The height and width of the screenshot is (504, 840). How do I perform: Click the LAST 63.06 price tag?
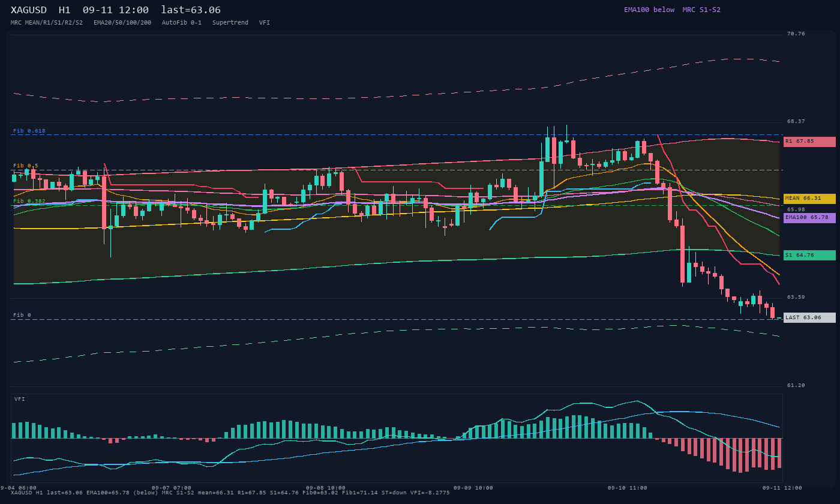coord(809,318)
